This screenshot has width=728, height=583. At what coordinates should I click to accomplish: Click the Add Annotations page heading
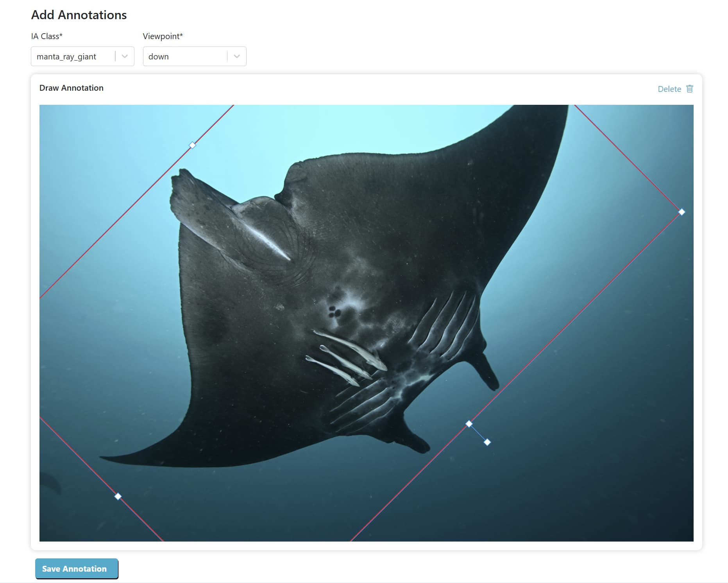click(79, 15)
